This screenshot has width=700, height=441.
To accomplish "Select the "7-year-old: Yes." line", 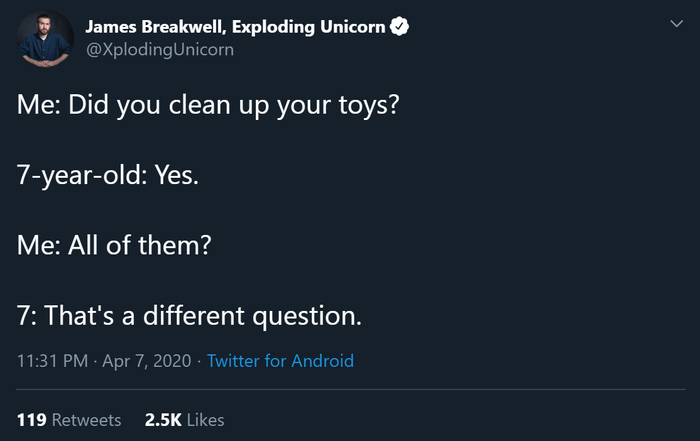I will coord(108,176).
